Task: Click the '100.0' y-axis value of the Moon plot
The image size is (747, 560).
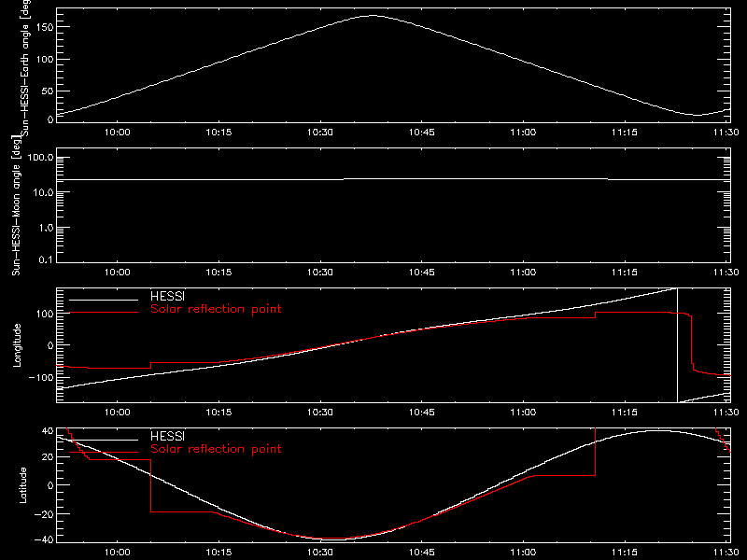Action: click(x=41, y=158)
